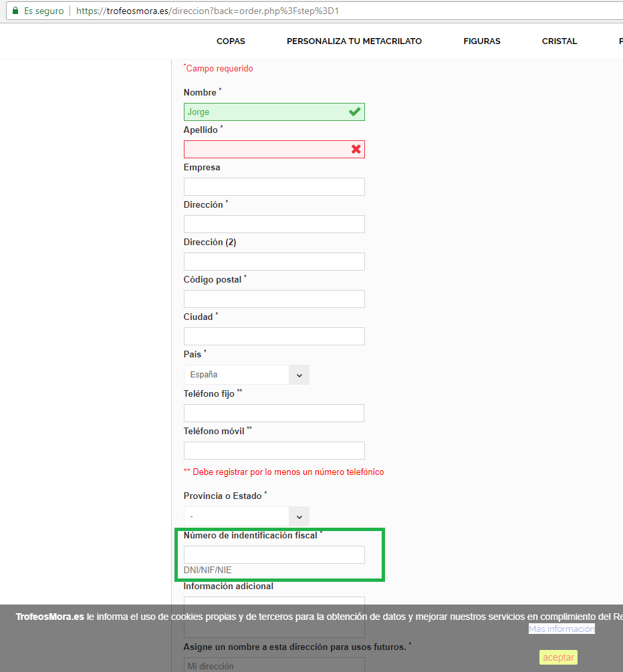Click the Teléfono fijo input field
This screenshot has width=623, height=672.
(274, 413)
